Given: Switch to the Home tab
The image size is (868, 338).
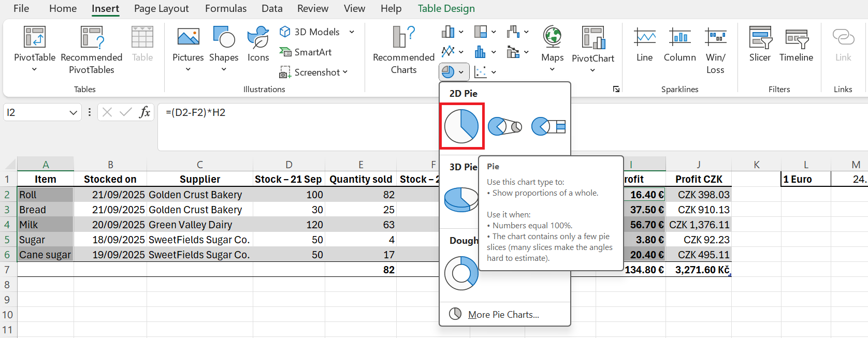Looking at the screenshot, I should 63,8.
